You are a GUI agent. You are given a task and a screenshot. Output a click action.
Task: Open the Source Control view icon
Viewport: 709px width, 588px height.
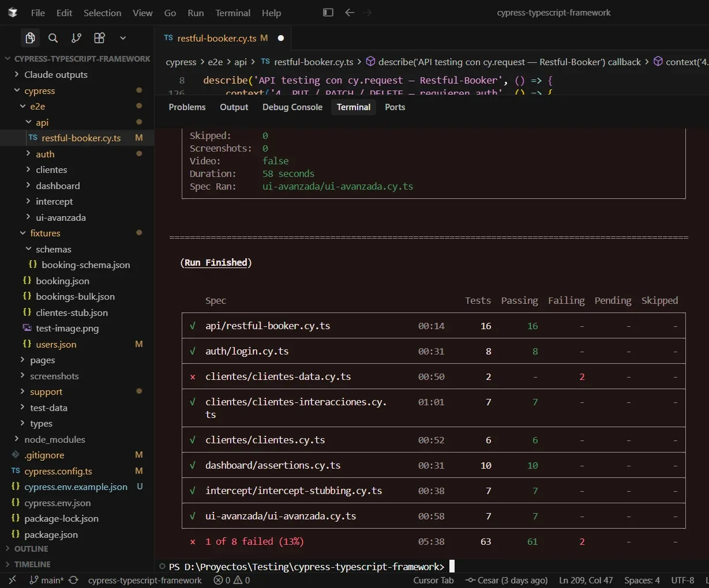[76, 38]
